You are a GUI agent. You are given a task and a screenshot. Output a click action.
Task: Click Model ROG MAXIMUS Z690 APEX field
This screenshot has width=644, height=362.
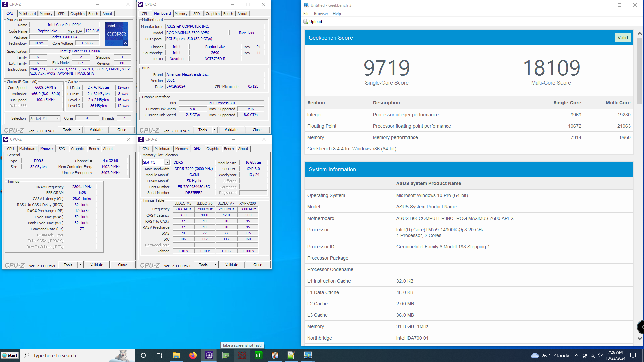(197, 33)
